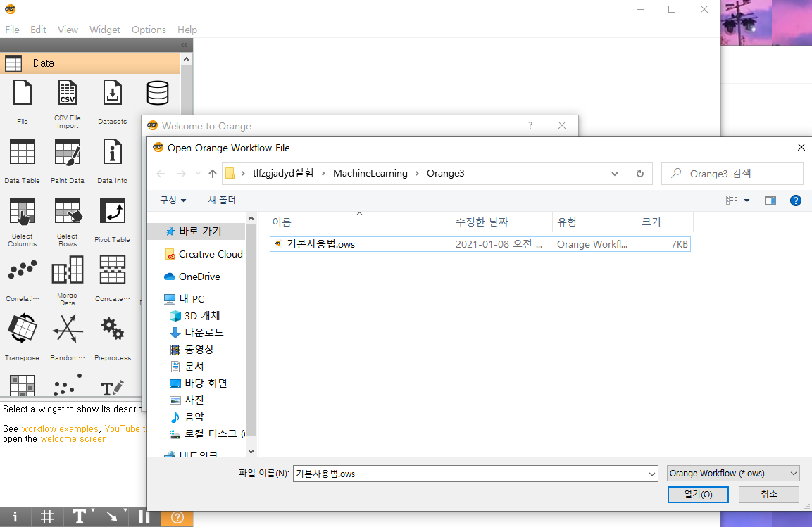Open the Widget menu
Screen dimensions: 812x527
pyautogui.click(x=105, y=30)
